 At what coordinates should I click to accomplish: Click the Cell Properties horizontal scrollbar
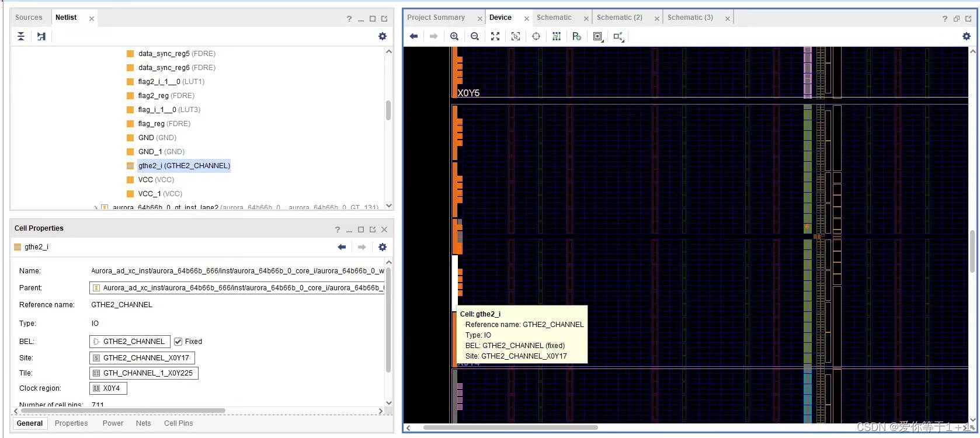(x=123, y=411)
